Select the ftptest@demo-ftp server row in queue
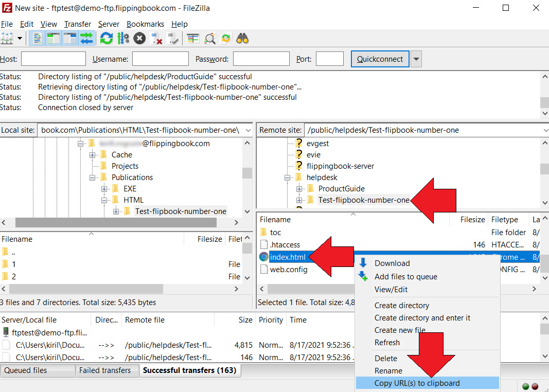The image size is (549, 392). point(49,332)
